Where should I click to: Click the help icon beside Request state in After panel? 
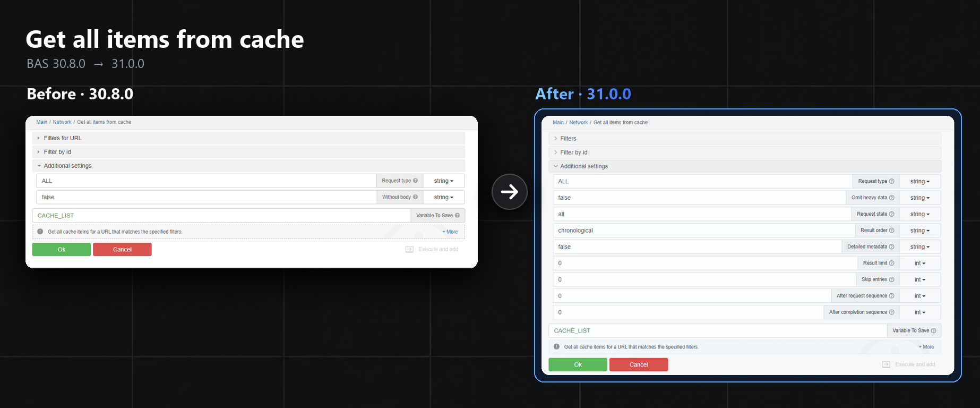point(891,214)
